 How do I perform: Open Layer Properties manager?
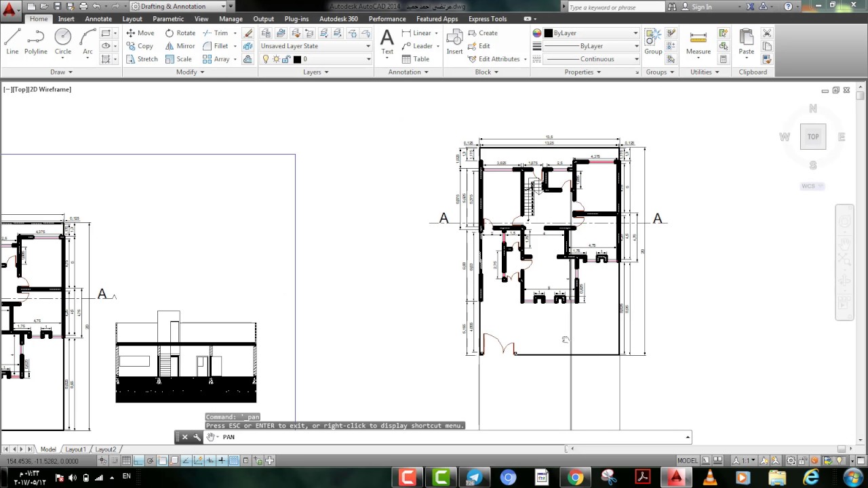coord(267,33)
